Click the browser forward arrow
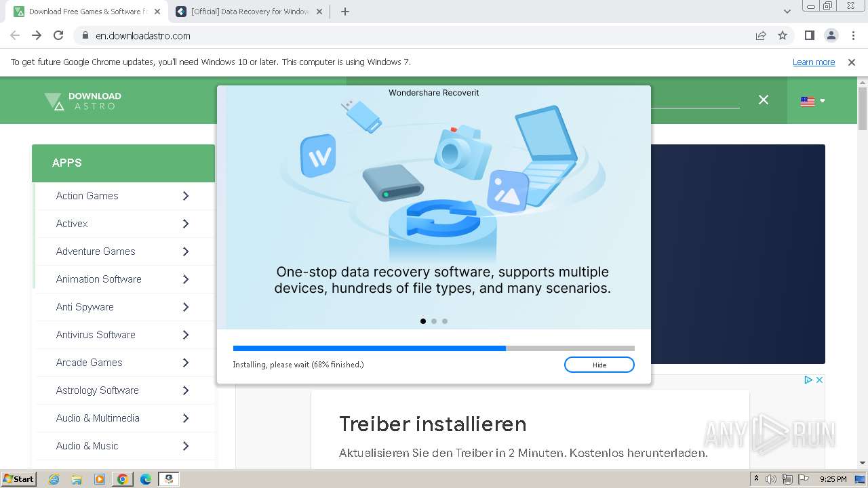868x488 pixels. tap(37, 35)
